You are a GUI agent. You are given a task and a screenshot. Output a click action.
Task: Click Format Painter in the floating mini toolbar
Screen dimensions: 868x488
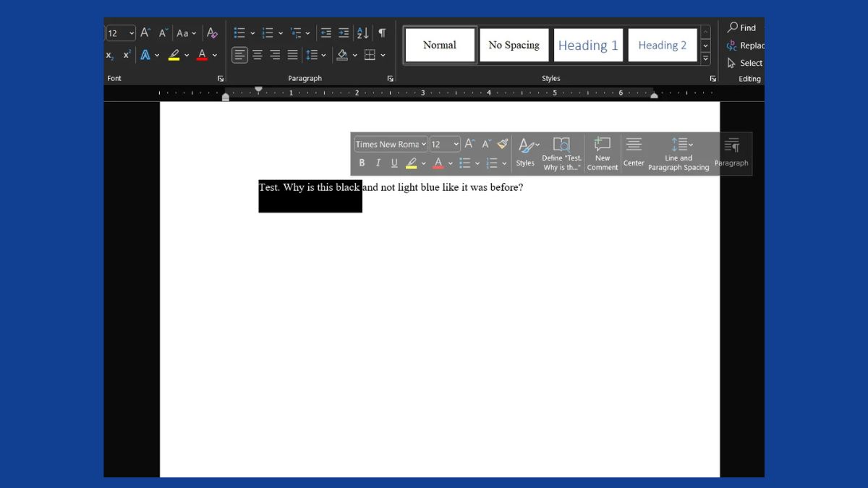[503, 144]
